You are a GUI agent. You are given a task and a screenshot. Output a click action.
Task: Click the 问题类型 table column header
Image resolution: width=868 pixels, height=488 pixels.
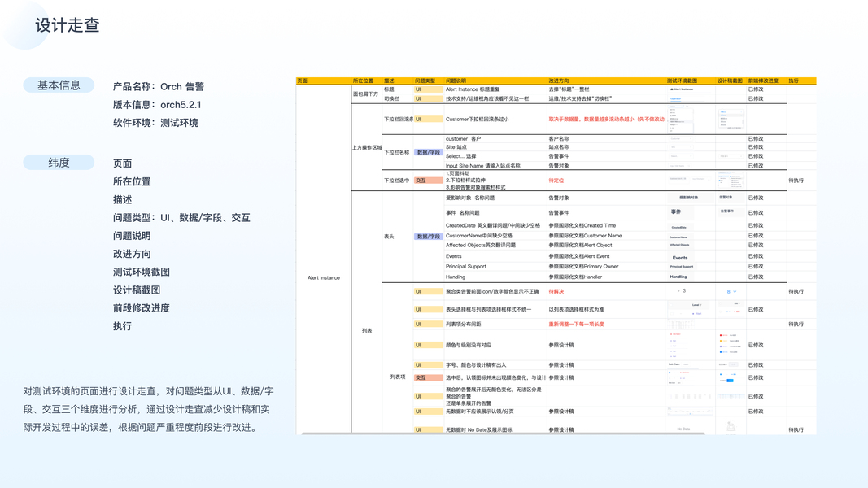pyautogui.click(x=425, y=81)
